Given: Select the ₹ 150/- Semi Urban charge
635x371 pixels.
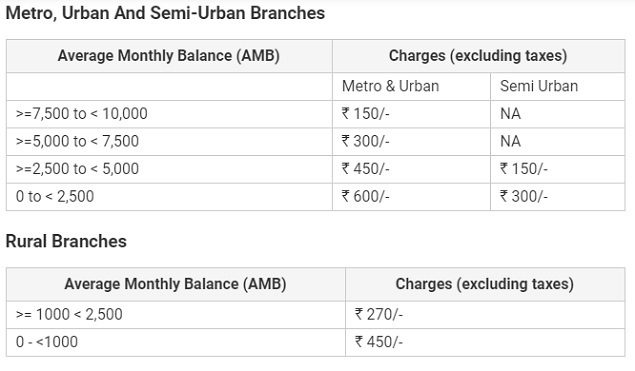Looking at the screenshot, I should [x=524, y=169].
